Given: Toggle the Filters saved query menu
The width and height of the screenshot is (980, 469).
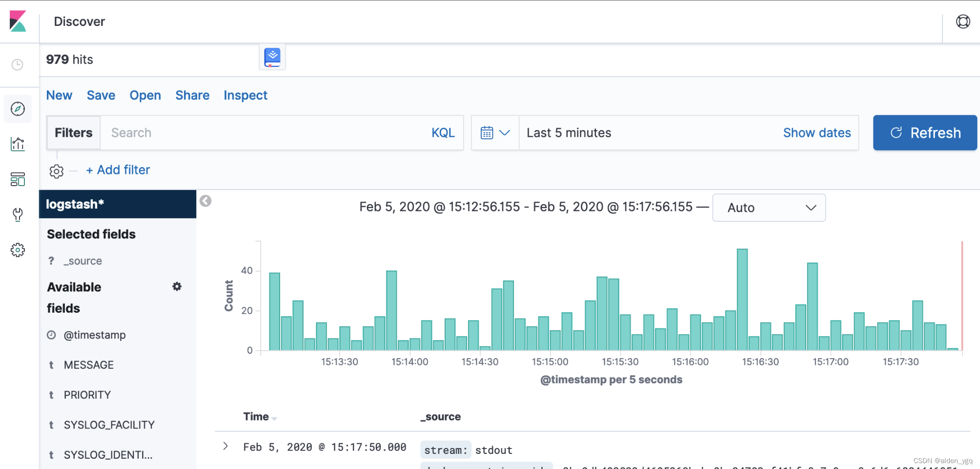Looking at the screenshot, I should click(x=73, y=132).
